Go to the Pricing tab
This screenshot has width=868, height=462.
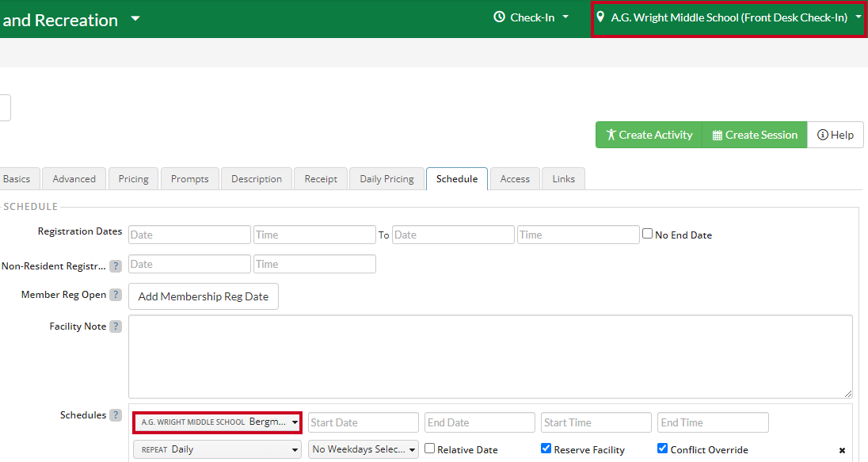(133, 179)
